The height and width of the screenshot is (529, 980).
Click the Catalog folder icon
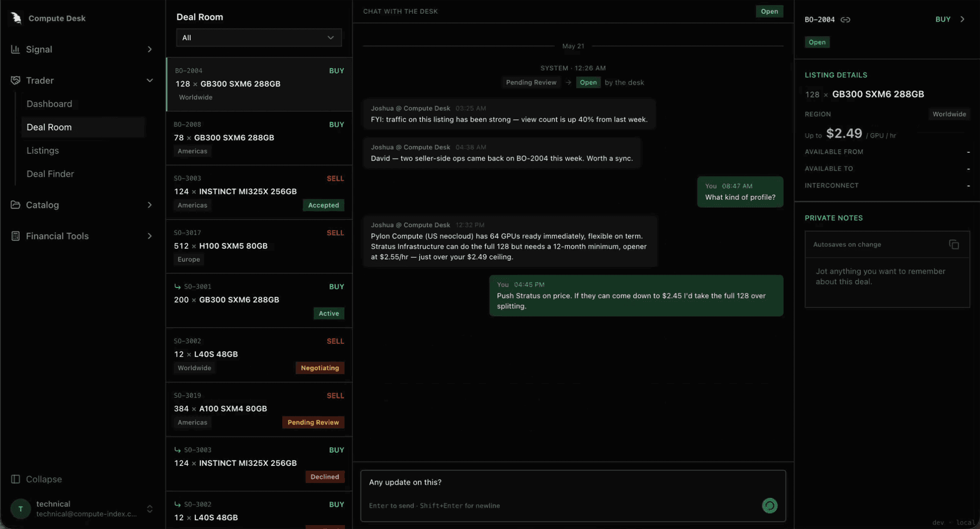pos(15,205)
